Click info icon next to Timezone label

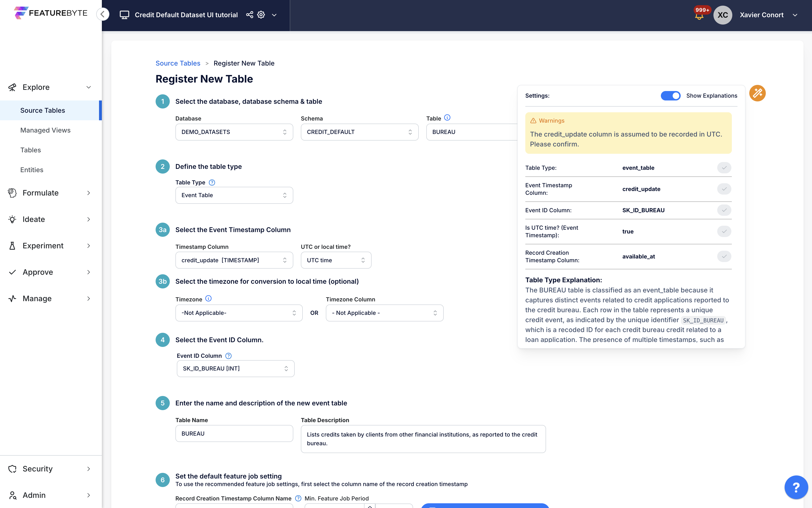[x=208, y=299]
